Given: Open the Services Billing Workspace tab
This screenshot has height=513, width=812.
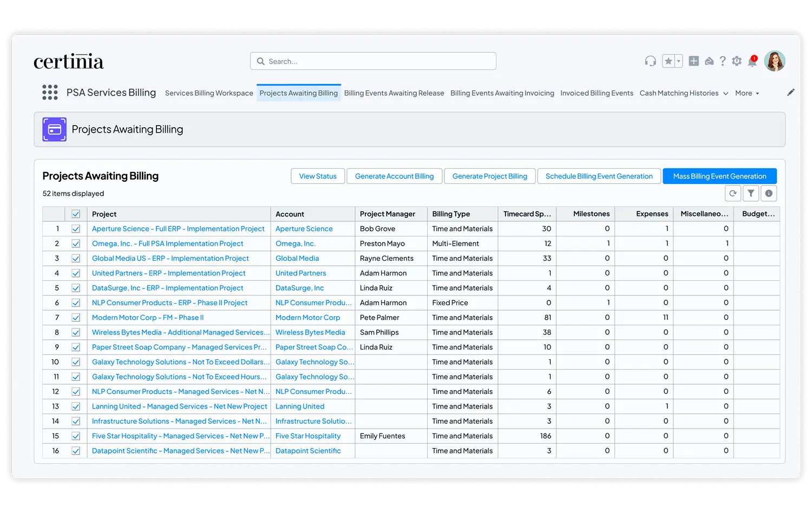Looking at the screenshot, I should coord(209,93).
